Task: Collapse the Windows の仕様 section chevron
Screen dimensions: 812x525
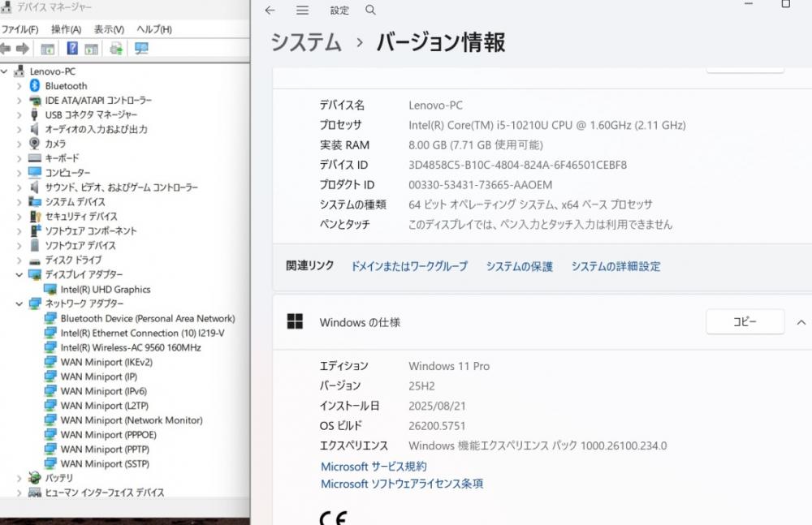Action: point(801,322)
